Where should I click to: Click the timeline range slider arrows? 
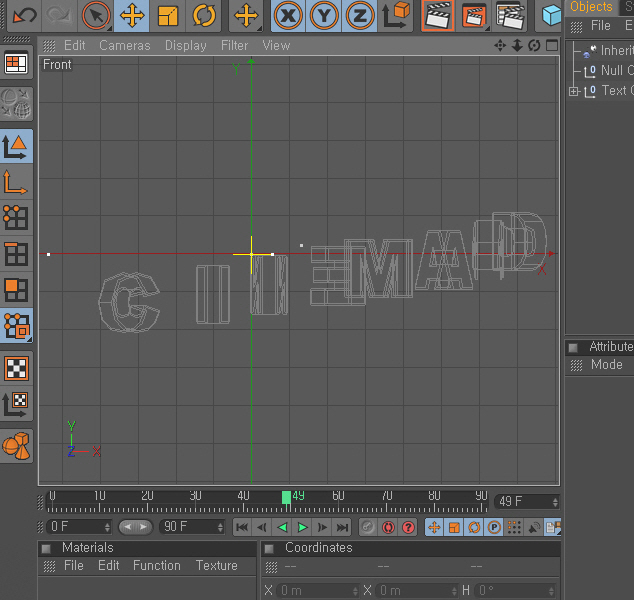coord(135,527)
